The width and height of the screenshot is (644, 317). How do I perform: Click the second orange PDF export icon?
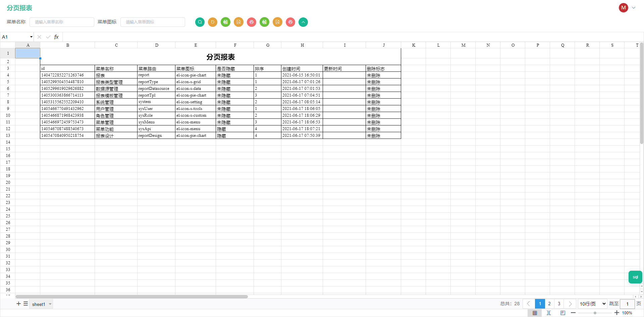pyautogui.click(x=277, y=22)
